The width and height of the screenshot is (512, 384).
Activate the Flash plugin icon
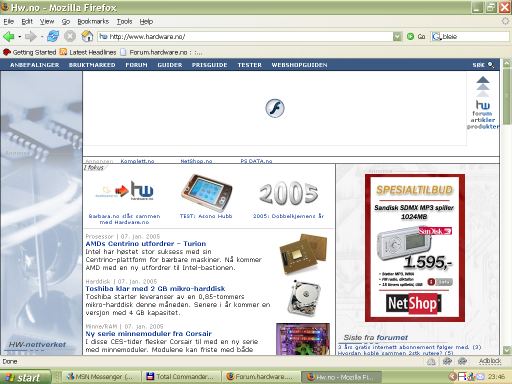pyautogui.click(x=275, y=108)
